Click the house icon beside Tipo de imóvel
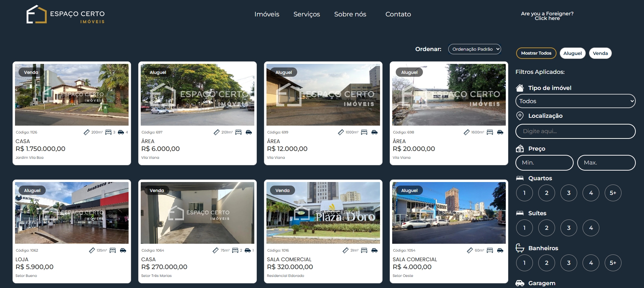This screenshot has height=288, width=644. [x=520, y=88]
